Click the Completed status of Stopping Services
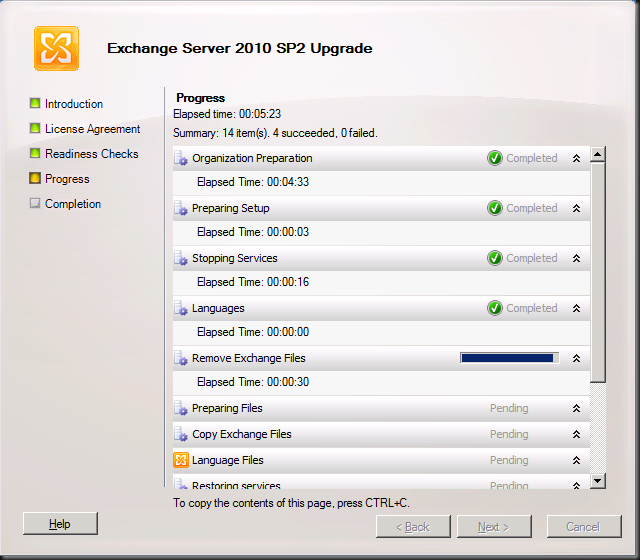The width and height of the screenshot is (640, 560). click(532, 258)
